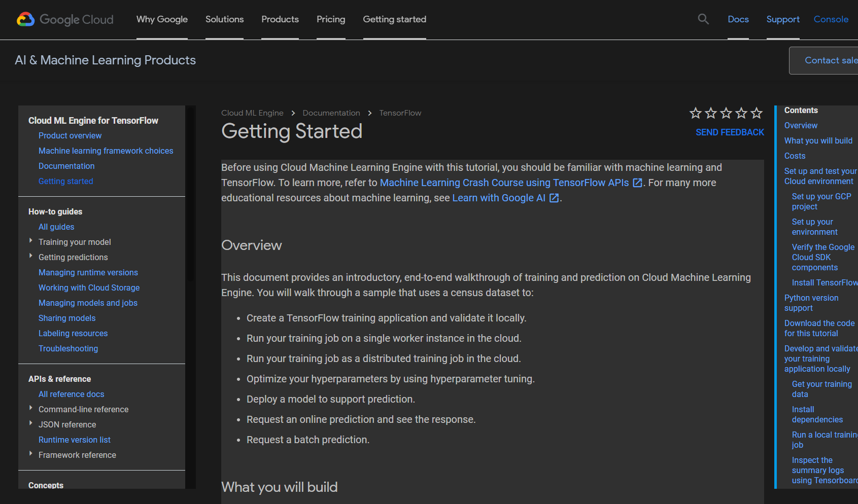Open Managing models and jobs guide
Viewport: 858px width, 504px height.
coord(88,303)
